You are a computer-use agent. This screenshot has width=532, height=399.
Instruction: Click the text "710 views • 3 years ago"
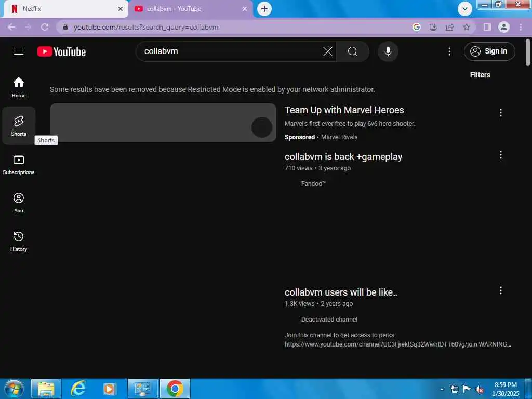(317, 168)
